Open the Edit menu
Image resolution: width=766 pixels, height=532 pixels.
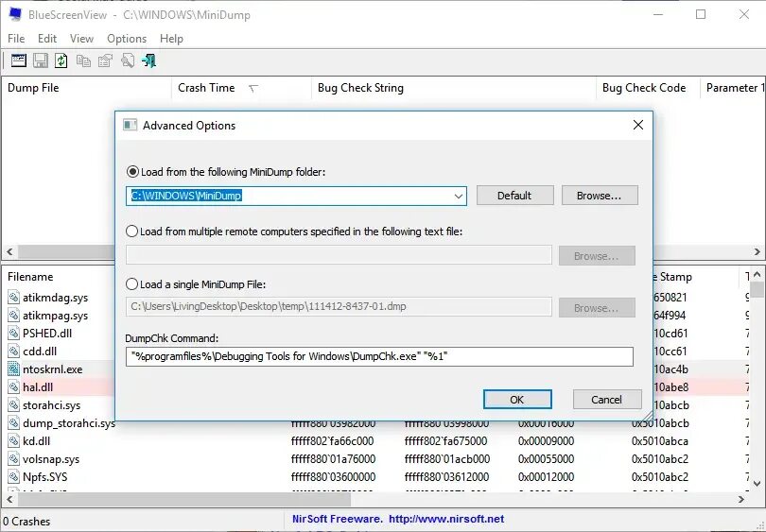[x=47, y=39]
